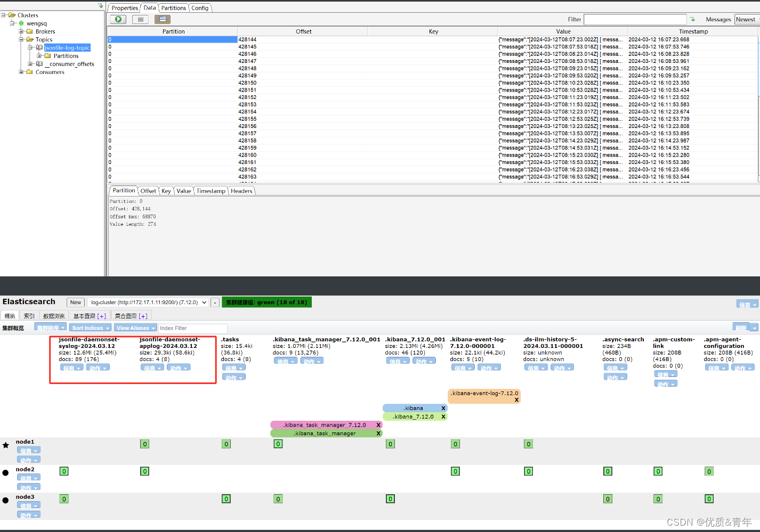
Task: Click inside the Filter text field
Action: [635, 19]
